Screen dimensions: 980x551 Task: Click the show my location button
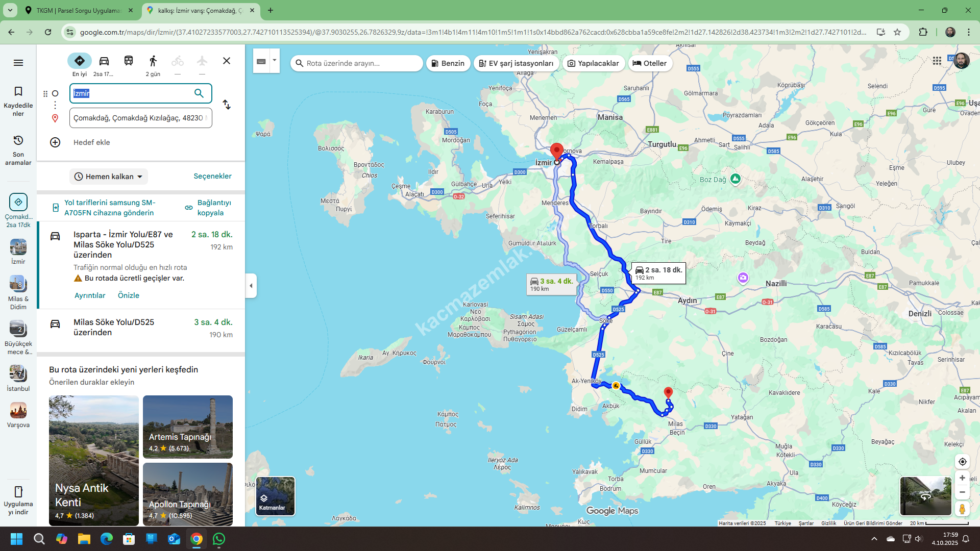tap(962, 462)
